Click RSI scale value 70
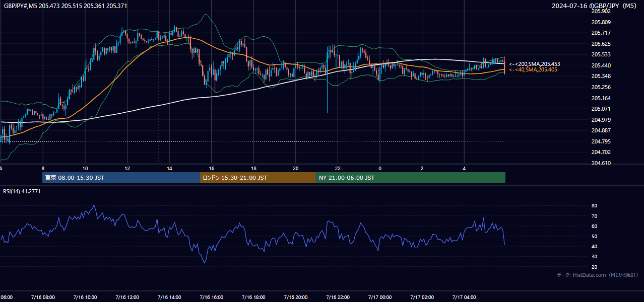644x302 pixels. click(594, 216)
